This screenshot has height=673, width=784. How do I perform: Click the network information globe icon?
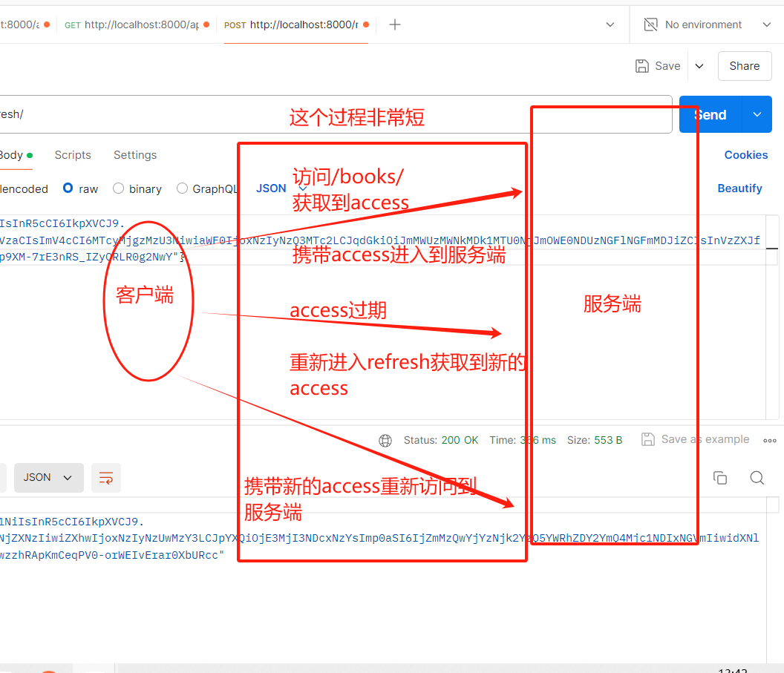click(x=385, y=439)
